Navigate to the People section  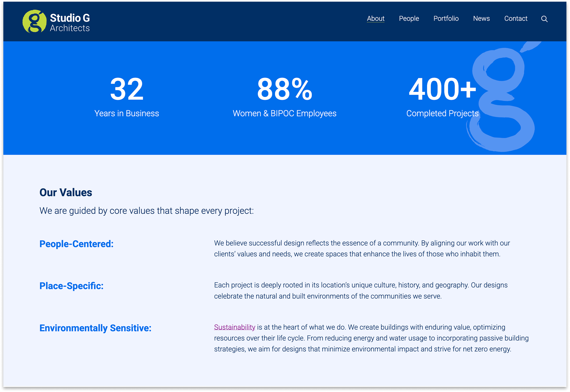click(x=409, y=18)
